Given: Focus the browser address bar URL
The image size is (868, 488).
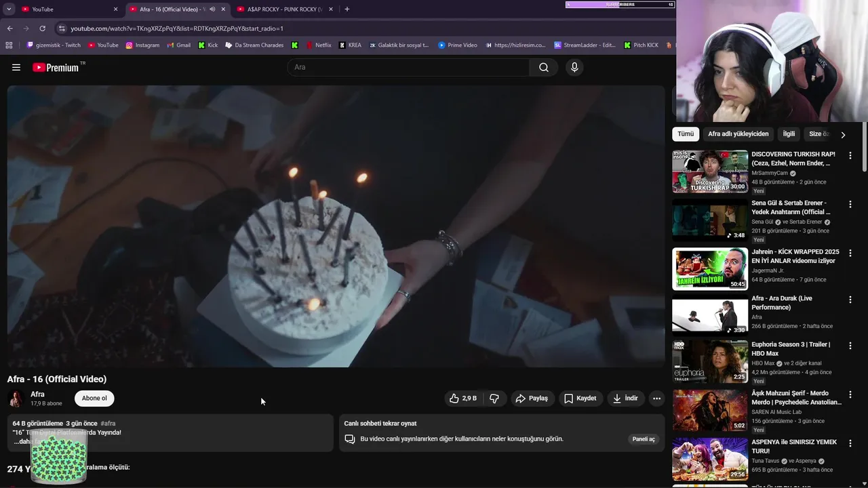Looking at the screenshot, I should (x=177, y=28).
